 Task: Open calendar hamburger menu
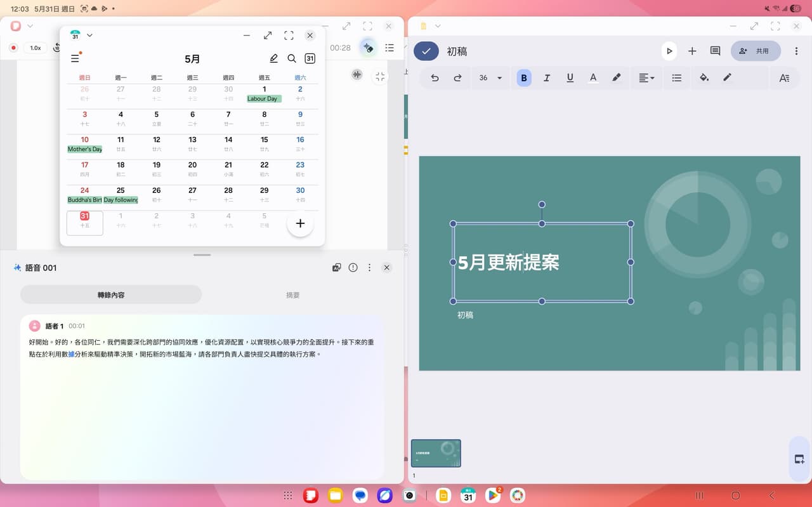tap(75, 58)
